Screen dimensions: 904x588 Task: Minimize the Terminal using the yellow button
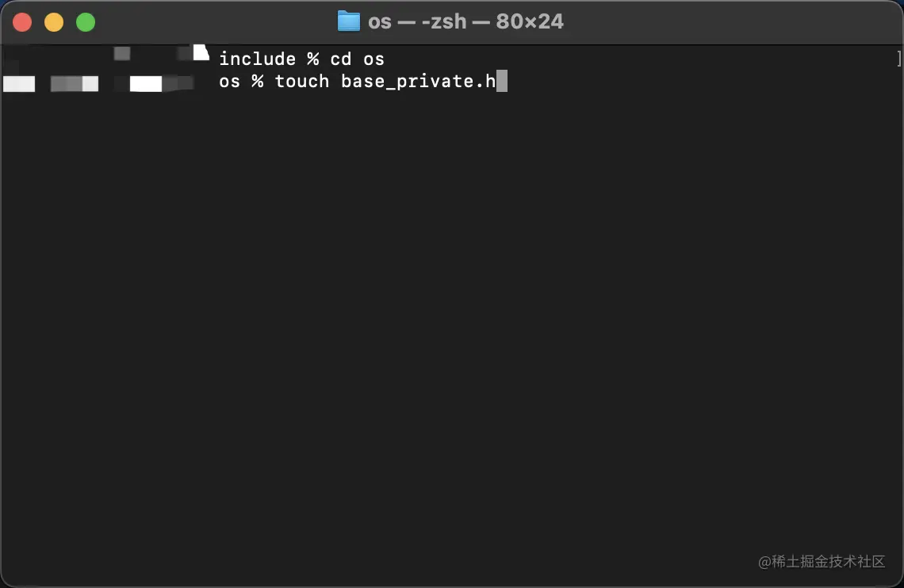pyautogui.click(x=54, y=22)
